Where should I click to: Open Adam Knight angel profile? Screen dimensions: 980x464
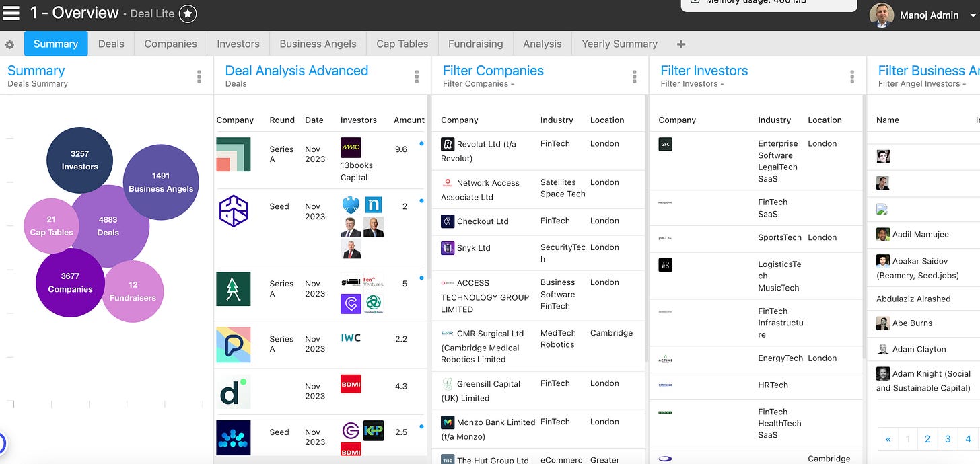click(x=923, y=381)
